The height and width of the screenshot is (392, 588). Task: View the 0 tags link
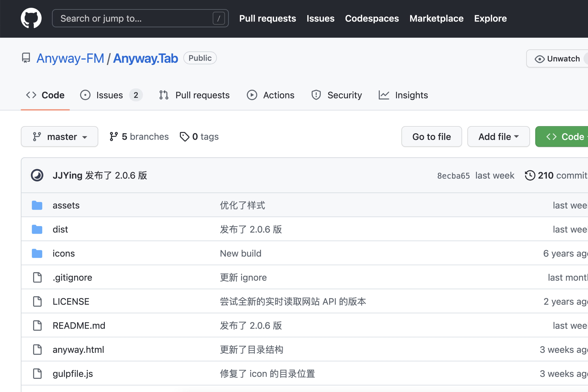[x=199, y=137]
